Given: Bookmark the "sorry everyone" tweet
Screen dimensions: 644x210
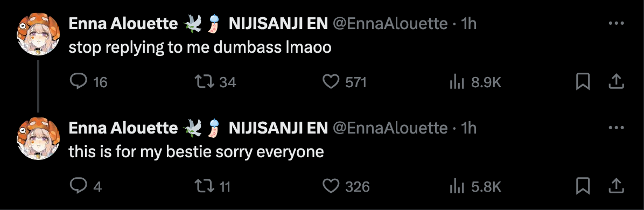Looking at the screenshot, I should click(x=583, y=186).
